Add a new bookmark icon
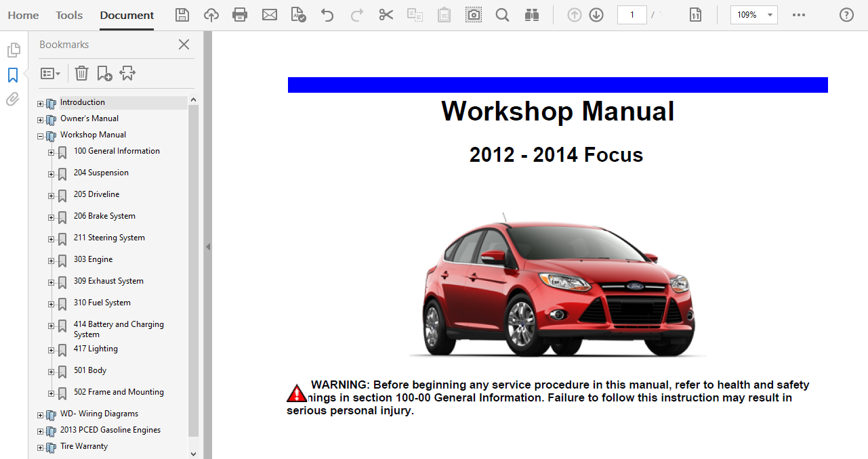This screenshot has width=868, height=459. [104, 73]
